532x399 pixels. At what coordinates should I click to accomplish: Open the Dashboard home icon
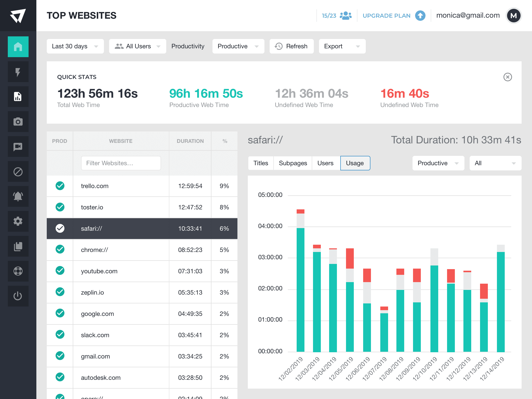point(18,46)
